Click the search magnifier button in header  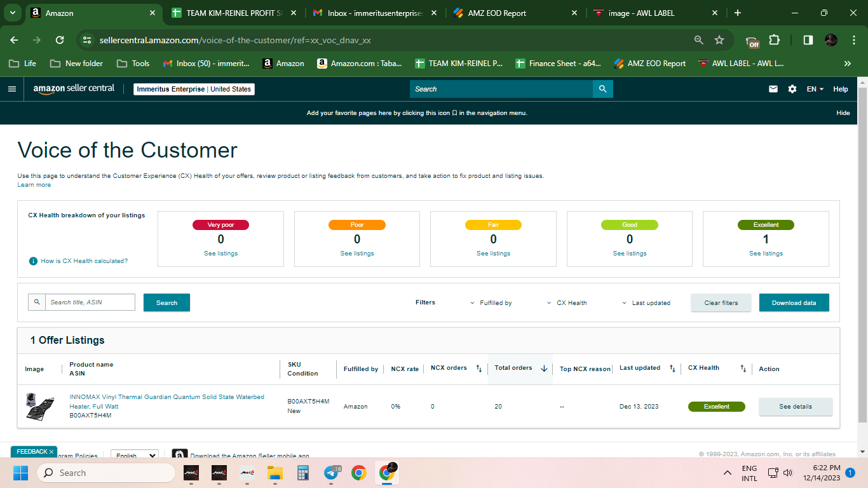(602, 89)
